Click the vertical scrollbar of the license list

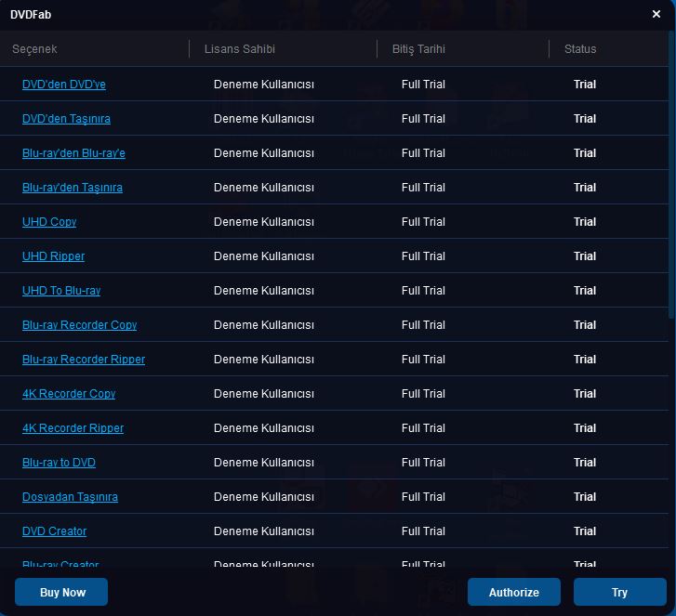tap(671, 177)
